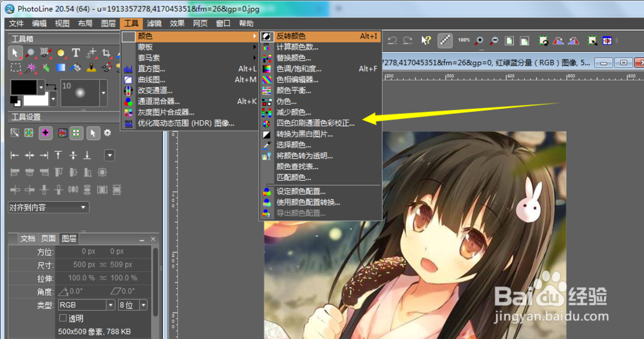Toggle the diagonal line button in top toolbar

click(445, 41)
